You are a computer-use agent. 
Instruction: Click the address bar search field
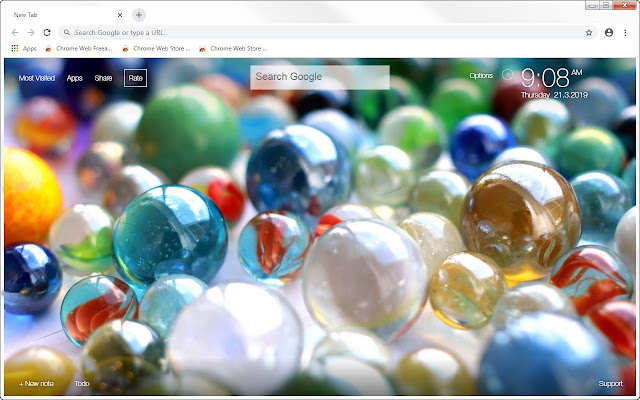click(x=328, y=32)
